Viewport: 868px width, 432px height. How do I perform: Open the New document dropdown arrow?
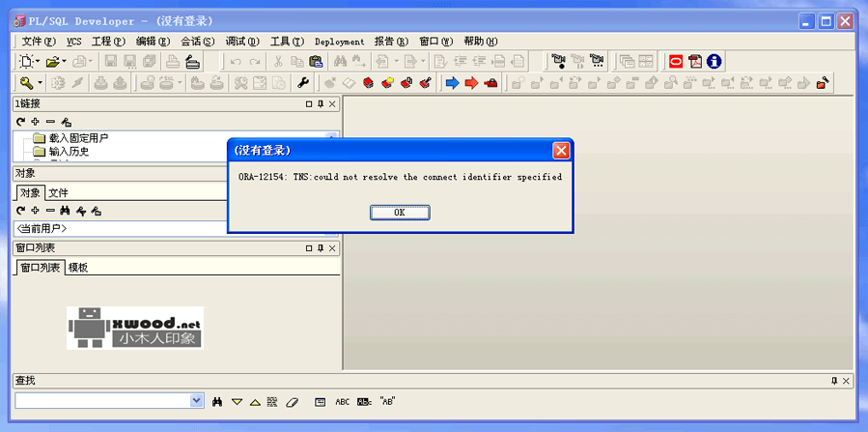tap(38, 61)
